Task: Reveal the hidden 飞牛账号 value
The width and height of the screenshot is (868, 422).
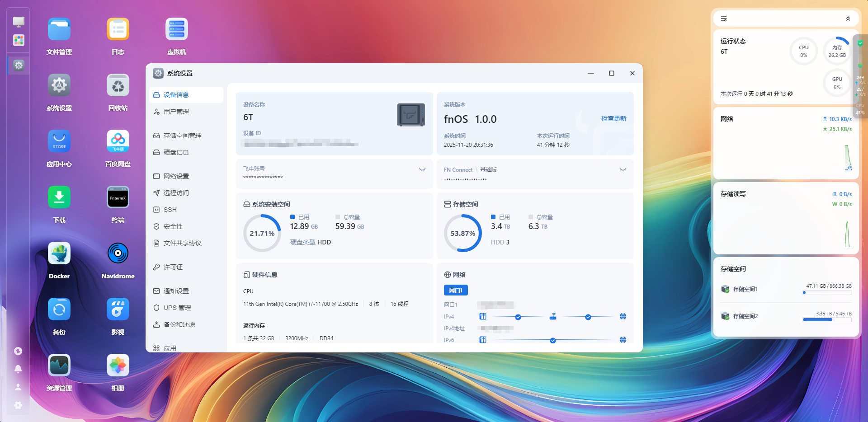Action: pyautogui.click(x=422, y=169)
